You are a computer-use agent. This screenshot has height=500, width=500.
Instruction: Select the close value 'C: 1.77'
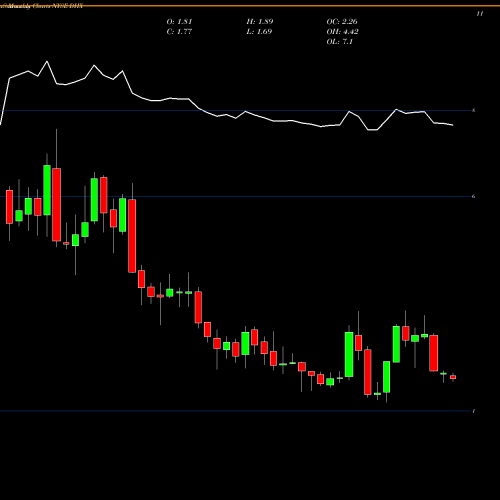(x=179, y=32)
